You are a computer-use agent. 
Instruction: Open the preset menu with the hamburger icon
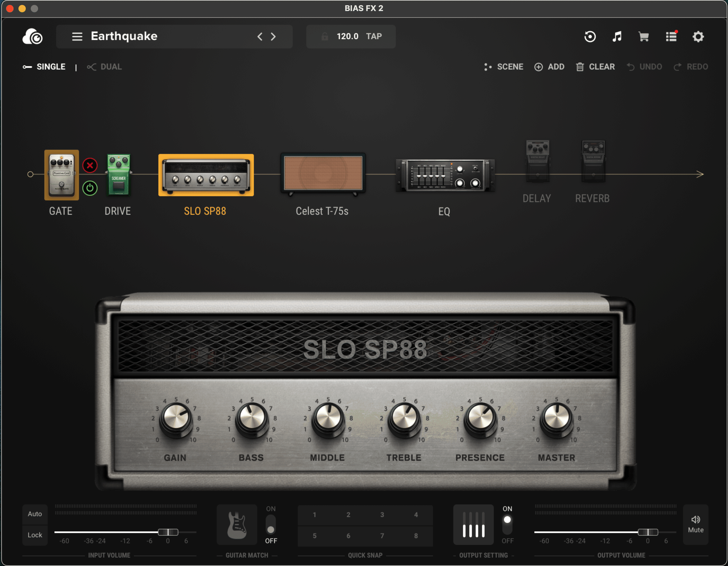(x=77, y=37)
